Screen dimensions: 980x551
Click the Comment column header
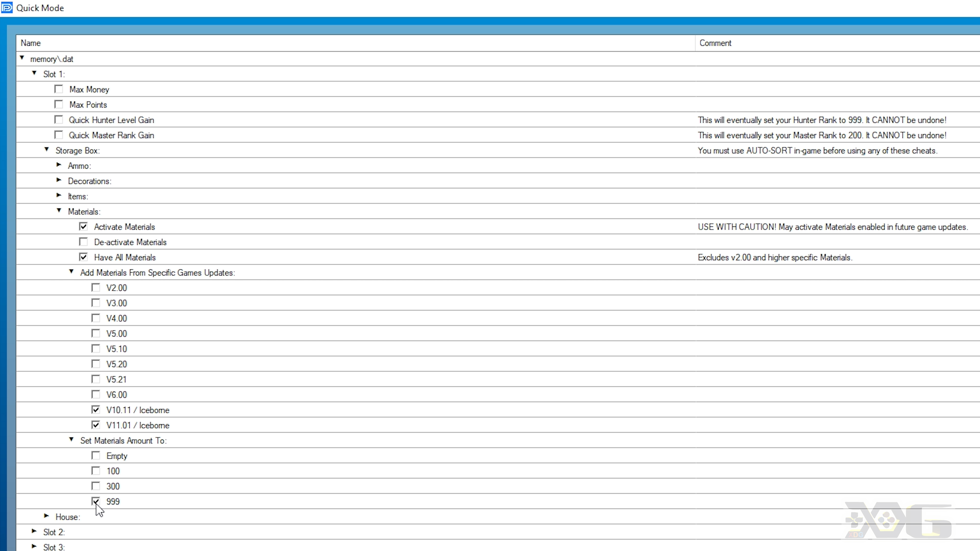[837, 43]
